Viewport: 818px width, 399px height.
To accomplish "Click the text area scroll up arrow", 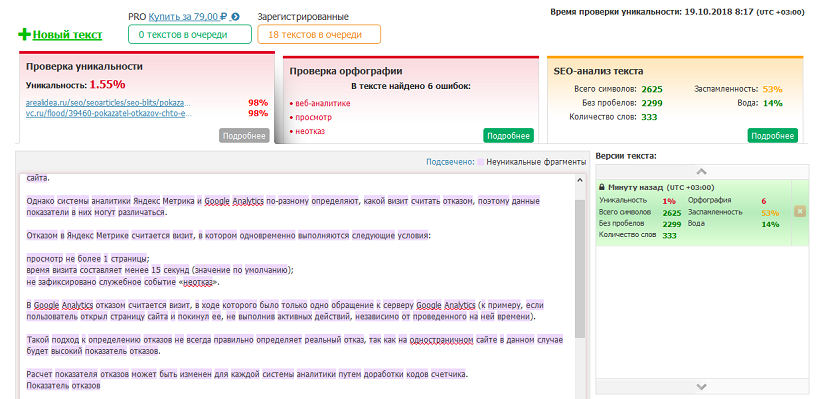I will point(580,180).
